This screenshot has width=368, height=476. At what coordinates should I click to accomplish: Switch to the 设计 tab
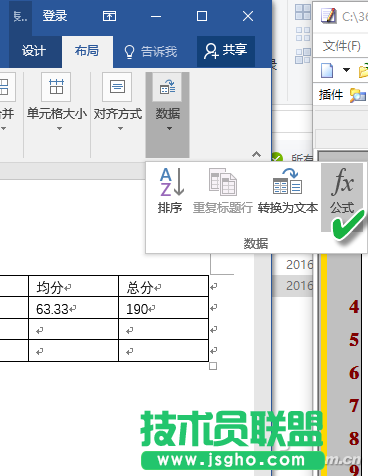[x=33, y=51]
